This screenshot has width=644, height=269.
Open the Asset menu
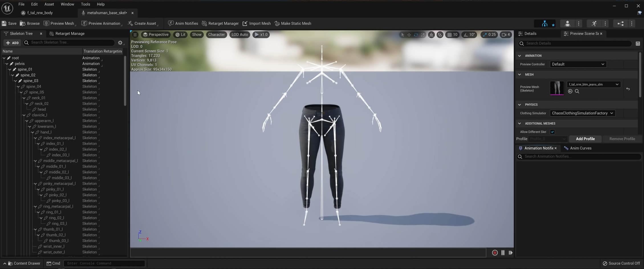(x=49, y=4)
